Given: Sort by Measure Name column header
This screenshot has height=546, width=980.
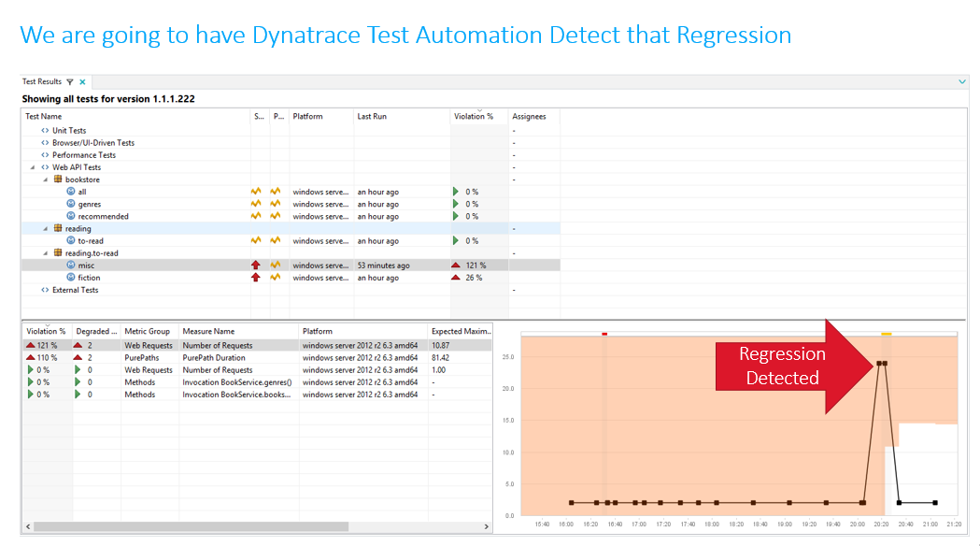Looking at the screenshot, I should tap(239, 332).
